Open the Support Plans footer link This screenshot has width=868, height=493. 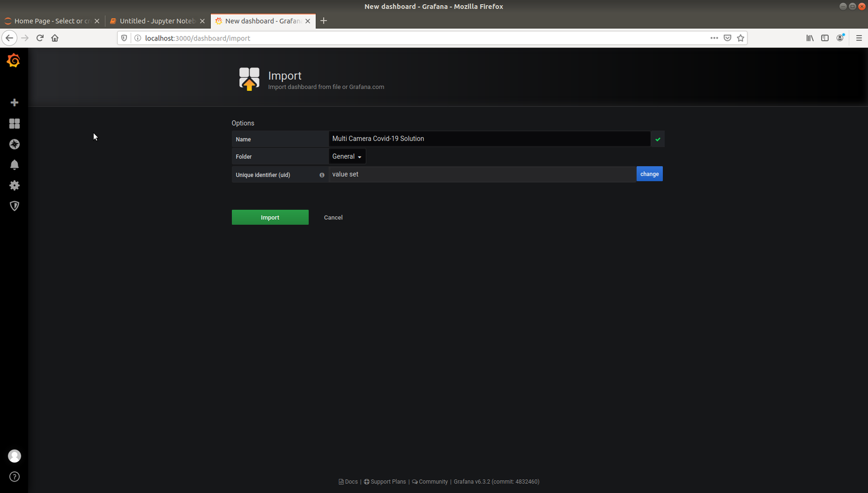(x=385, y=482)
